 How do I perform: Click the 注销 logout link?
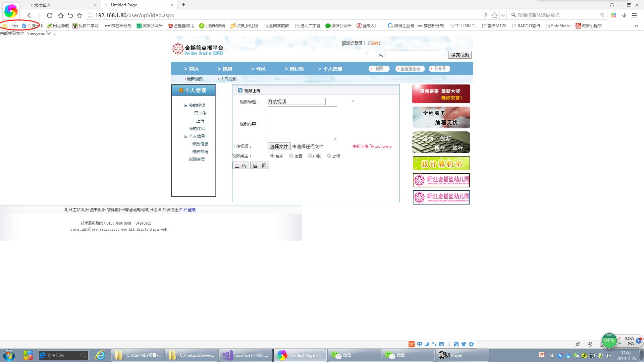374,43
